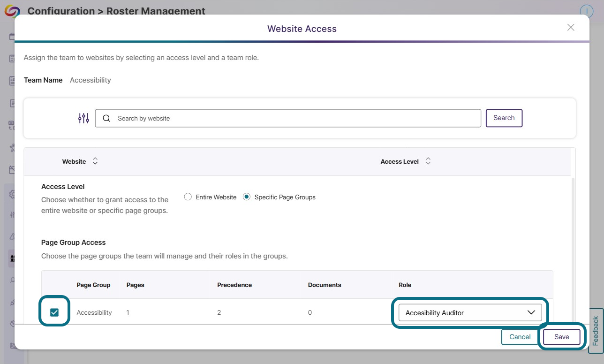
Task: Click the Team Name value Accessibility
Action: (x=91, y=80)
